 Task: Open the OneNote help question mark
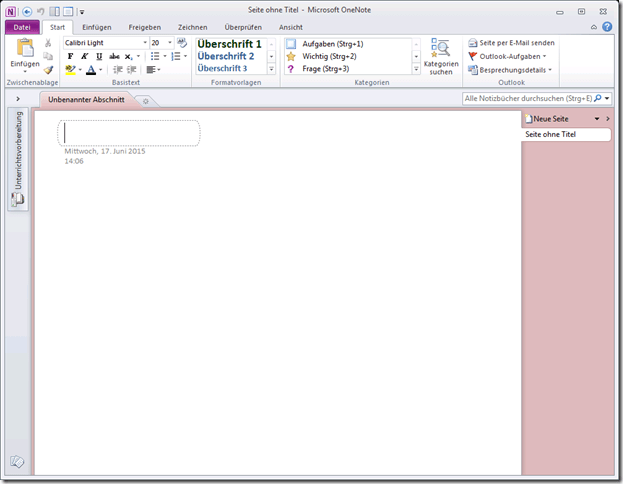(609, 27)
